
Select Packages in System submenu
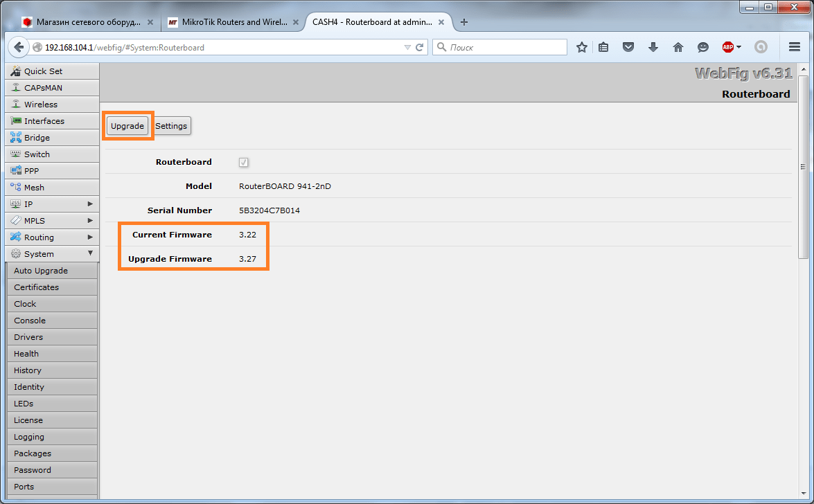click(x=33, y=453)
